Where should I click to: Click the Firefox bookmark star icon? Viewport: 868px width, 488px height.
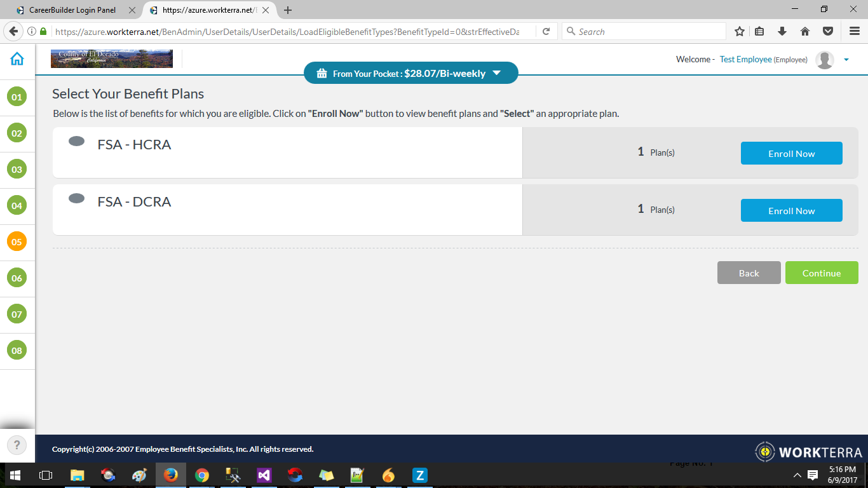tap(740, 32)
